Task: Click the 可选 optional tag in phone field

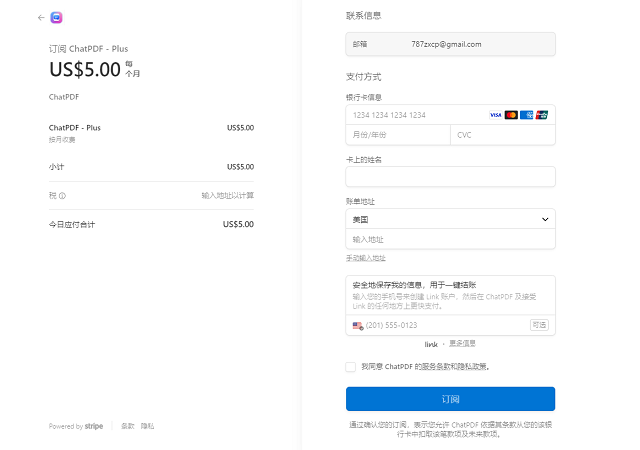Action: [539, 325]
